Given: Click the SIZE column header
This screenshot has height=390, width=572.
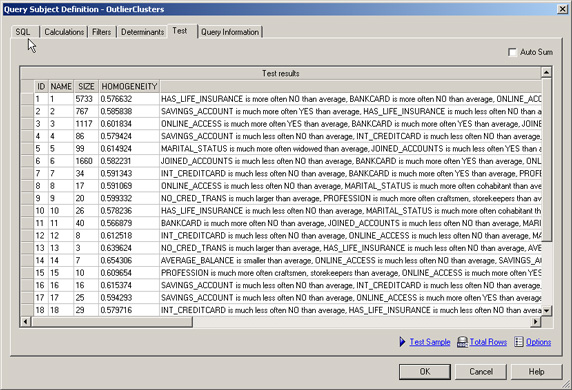Looking at the screenshot, I should click(x=86, y=86).
